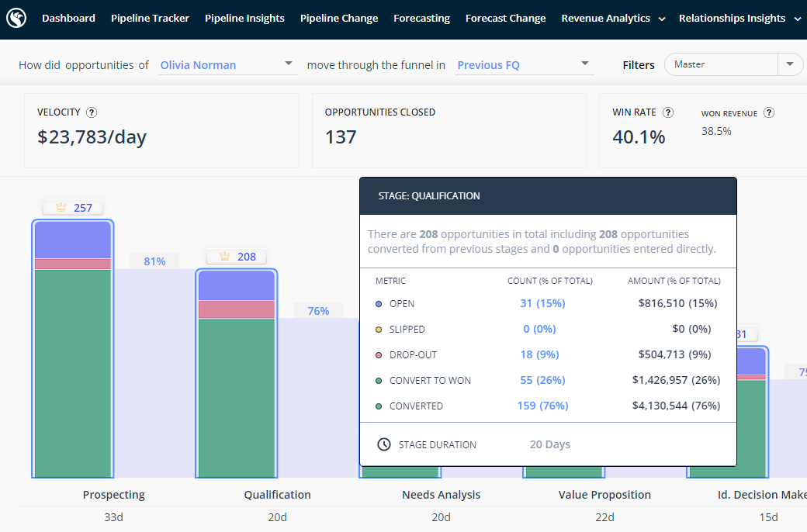Screen dimensions: 807x532
Task: Click the crown icon above Qualification bar
Action: coord(225,257)
